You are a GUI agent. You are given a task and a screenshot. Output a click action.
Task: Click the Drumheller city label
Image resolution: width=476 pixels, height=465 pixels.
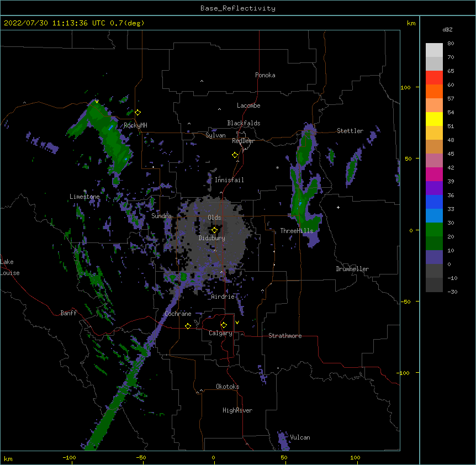(x=352, y=269)
